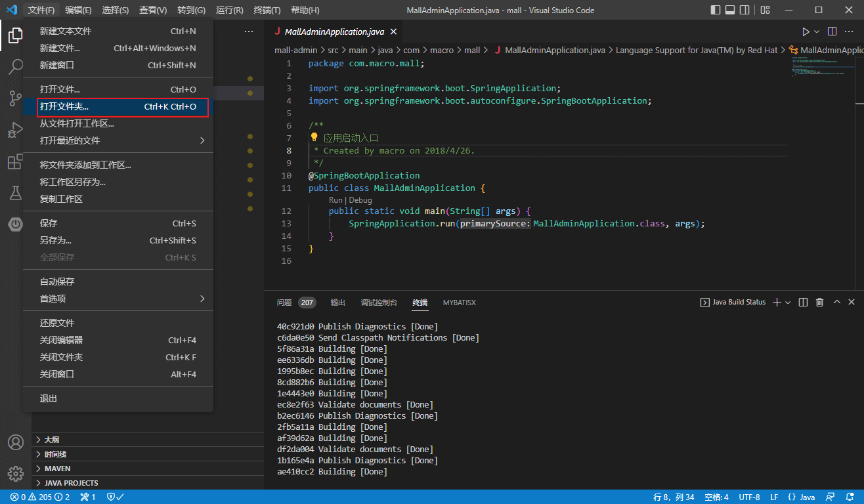The image size is (864, 504).
Task: Open the Source Control view icon
Action: coord(16,98)
